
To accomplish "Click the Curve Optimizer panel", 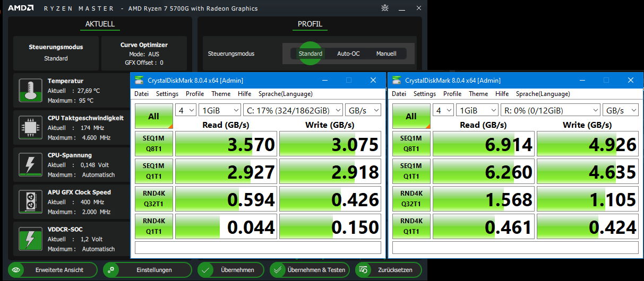I will tap(144, 54).
